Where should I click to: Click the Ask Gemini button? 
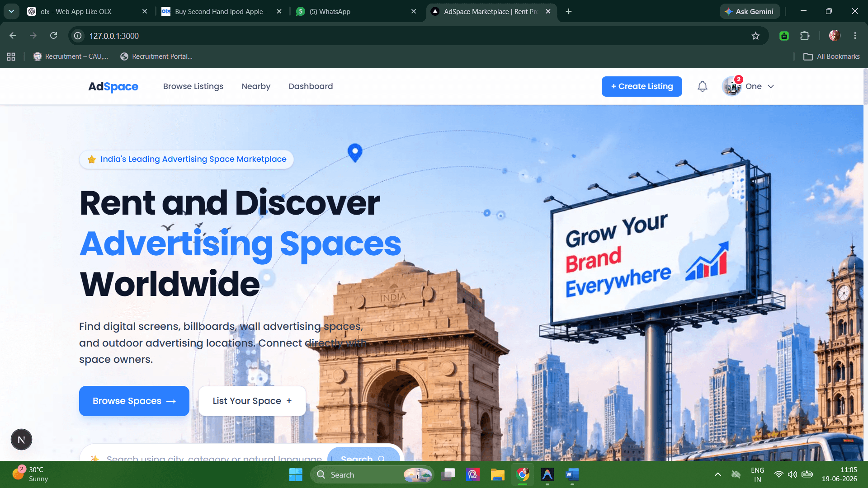click(750, 11)
